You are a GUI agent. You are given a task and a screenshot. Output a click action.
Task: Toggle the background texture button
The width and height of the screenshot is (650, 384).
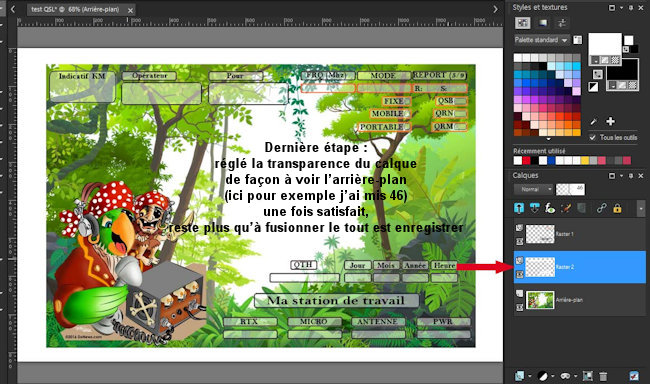click(623, 85)
